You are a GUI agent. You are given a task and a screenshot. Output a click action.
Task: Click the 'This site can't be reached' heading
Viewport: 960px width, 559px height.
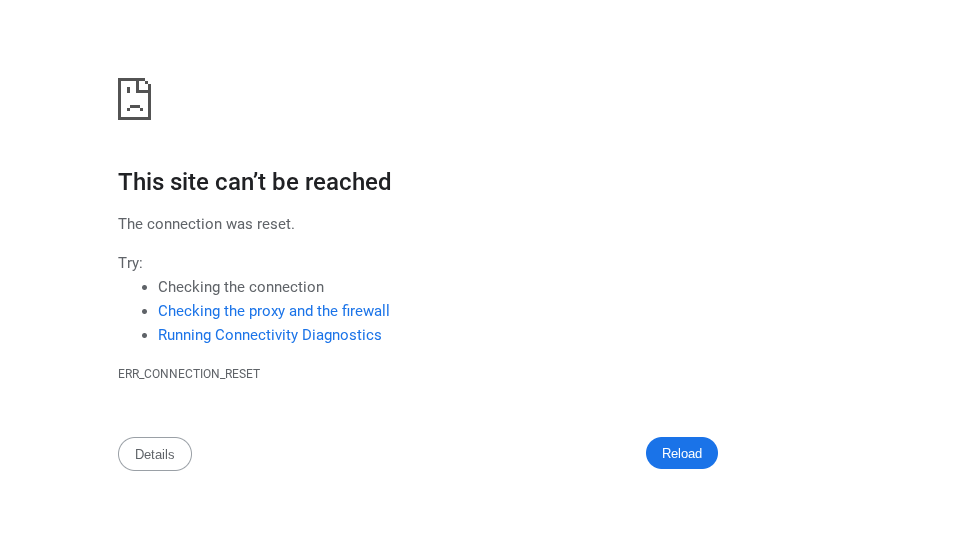[254, 182]
